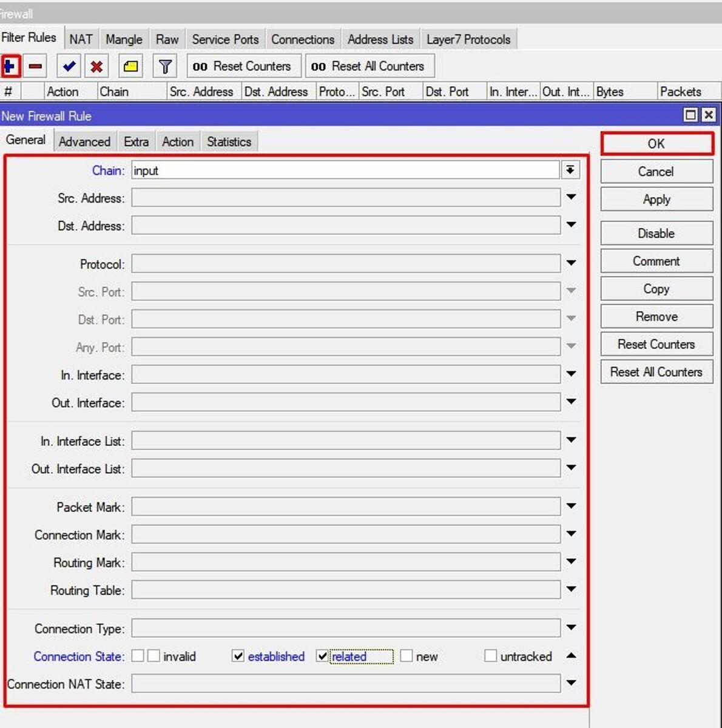Click the Remove button in dialog
The height and width of the screenshot is (728, 722).
point(656,317)
